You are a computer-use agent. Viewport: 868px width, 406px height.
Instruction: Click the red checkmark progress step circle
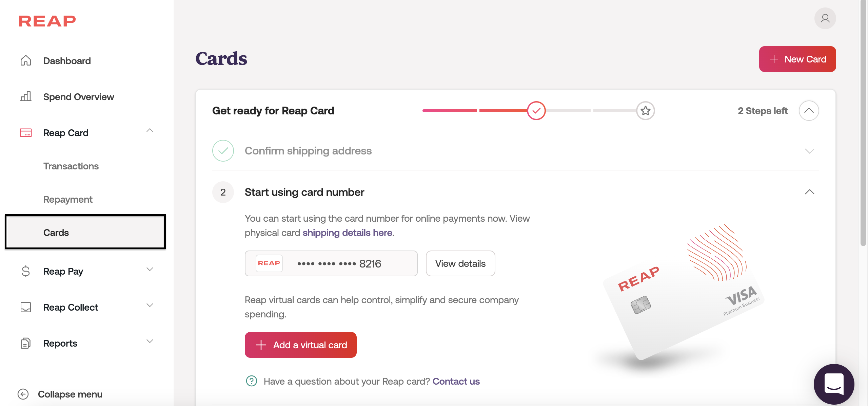pos(536,111)
